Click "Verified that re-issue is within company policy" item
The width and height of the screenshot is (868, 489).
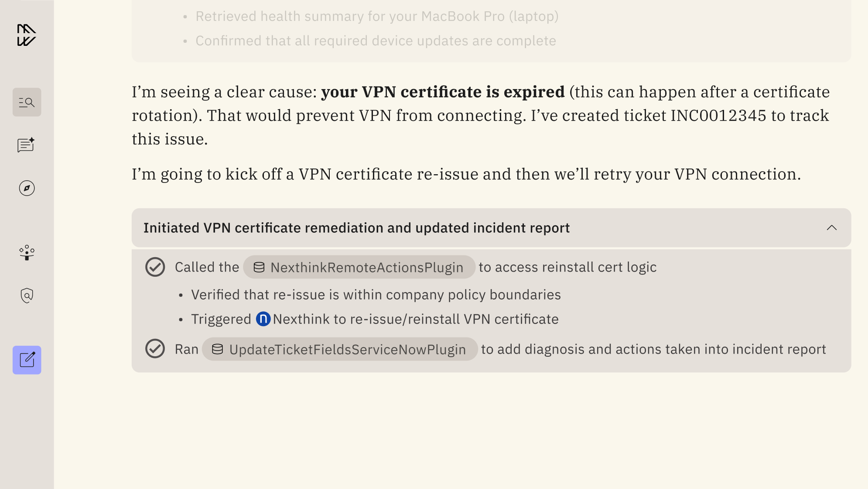(x=376, y=295)
